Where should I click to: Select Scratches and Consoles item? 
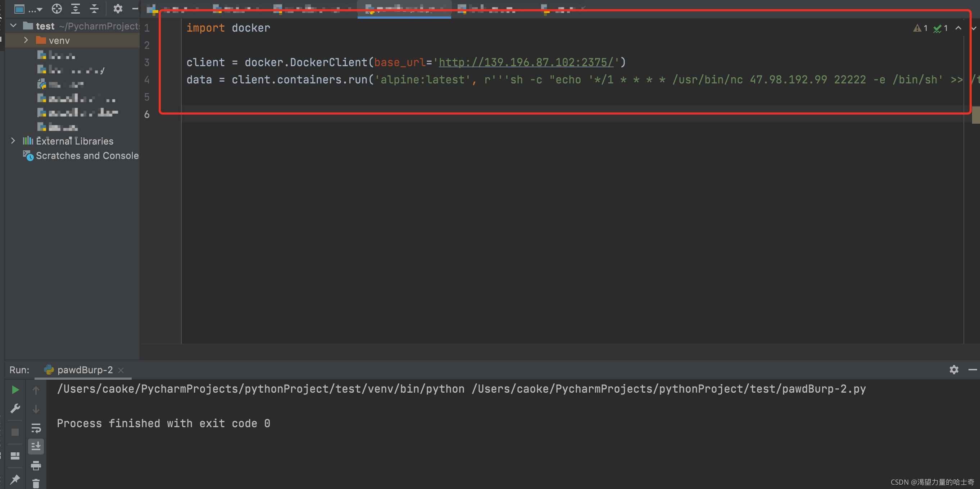tap(87, 156)
